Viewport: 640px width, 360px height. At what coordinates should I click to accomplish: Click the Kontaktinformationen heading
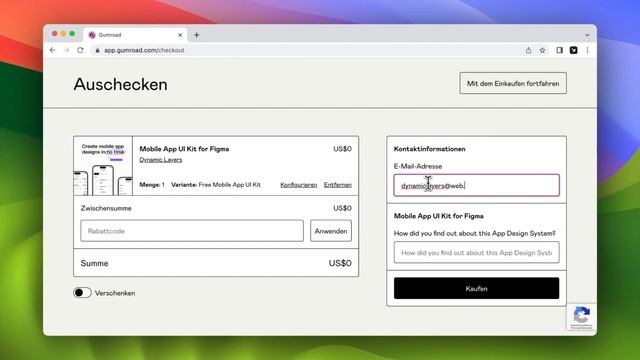coord(429,149)
